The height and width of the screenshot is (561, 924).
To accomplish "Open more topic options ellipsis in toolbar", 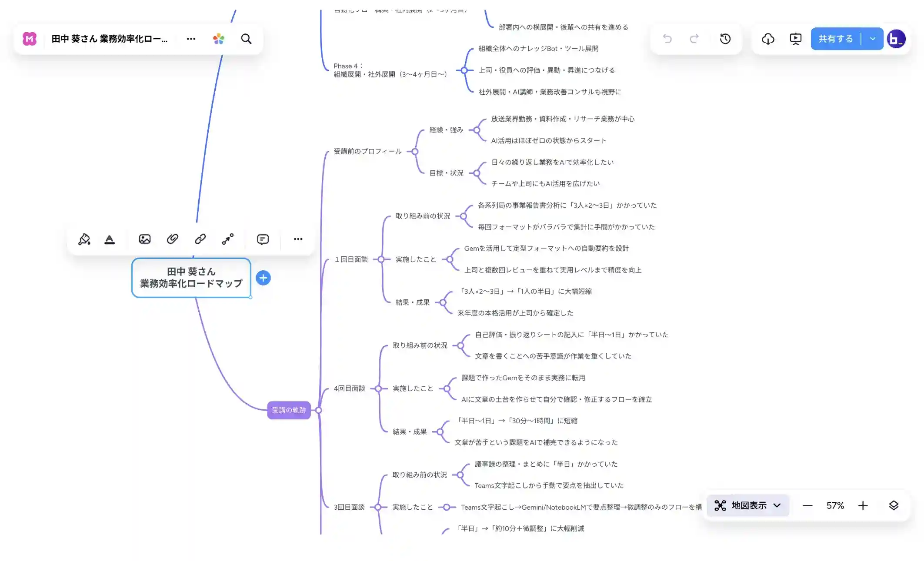I will click(298, 239).
